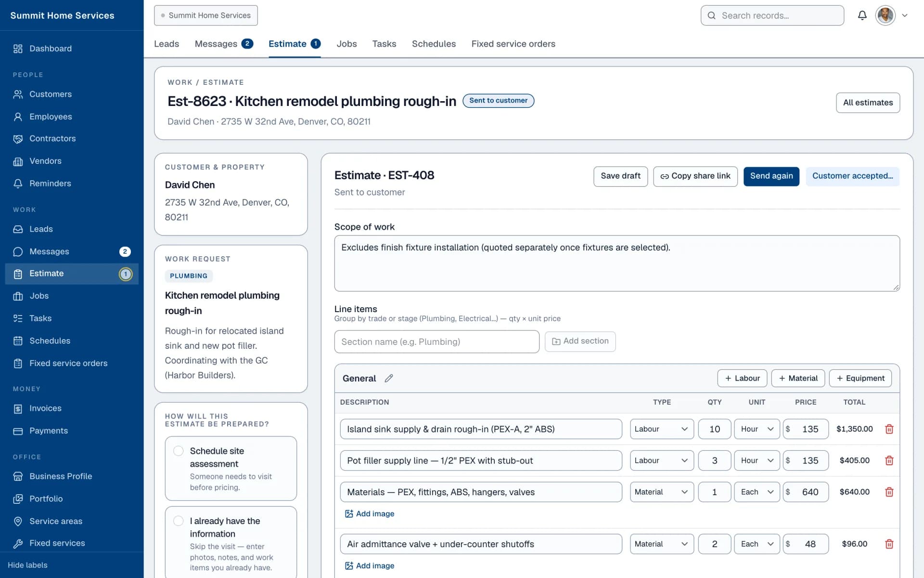Open Invoices in the sidebar
This screenshot has width=924, height=578.
(x=72, y=408)
